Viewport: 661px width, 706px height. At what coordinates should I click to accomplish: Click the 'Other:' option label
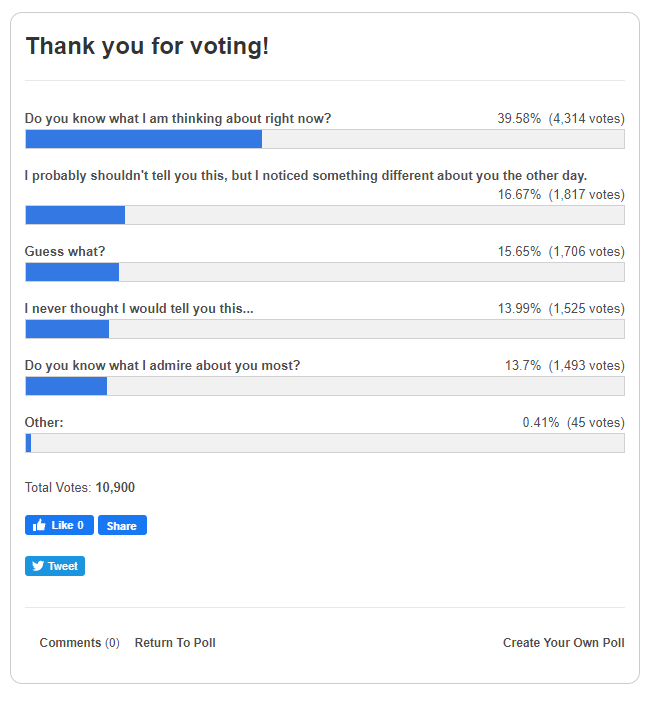click(x=44, y=422)
